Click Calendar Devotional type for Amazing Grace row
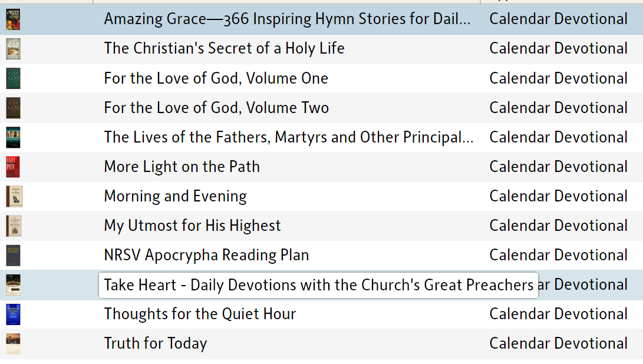Screen dimensions: 643x364 pyautogui.click(x=558, y=19)
